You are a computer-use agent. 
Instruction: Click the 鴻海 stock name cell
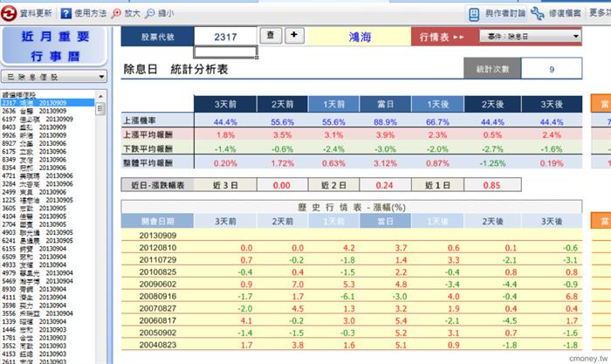[360, 37]
